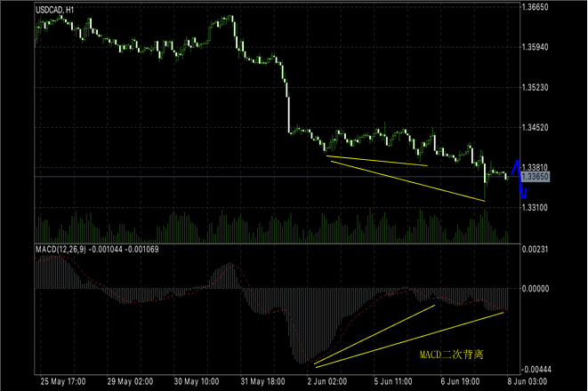Click the MACD(12,26,9) indicator label

pyautogui.click(x=60, y=250)
